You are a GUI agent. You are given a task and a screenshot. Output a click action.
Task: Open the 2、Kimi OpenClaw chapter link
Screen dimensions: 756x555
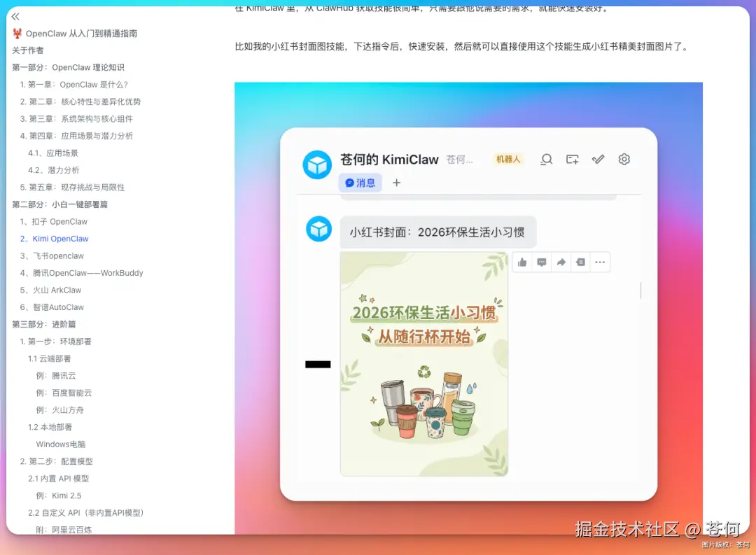(54, 238)
